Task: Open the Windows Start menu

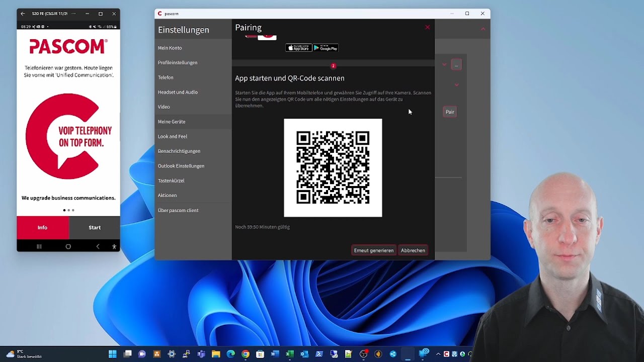Action: pyautogui.click(x=112, y=354)
